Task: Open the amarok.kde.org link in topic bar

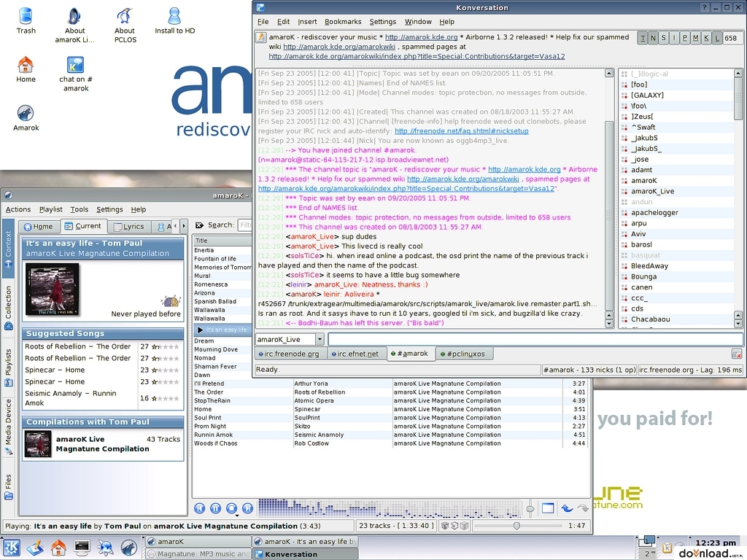Action: coord(421,37)
